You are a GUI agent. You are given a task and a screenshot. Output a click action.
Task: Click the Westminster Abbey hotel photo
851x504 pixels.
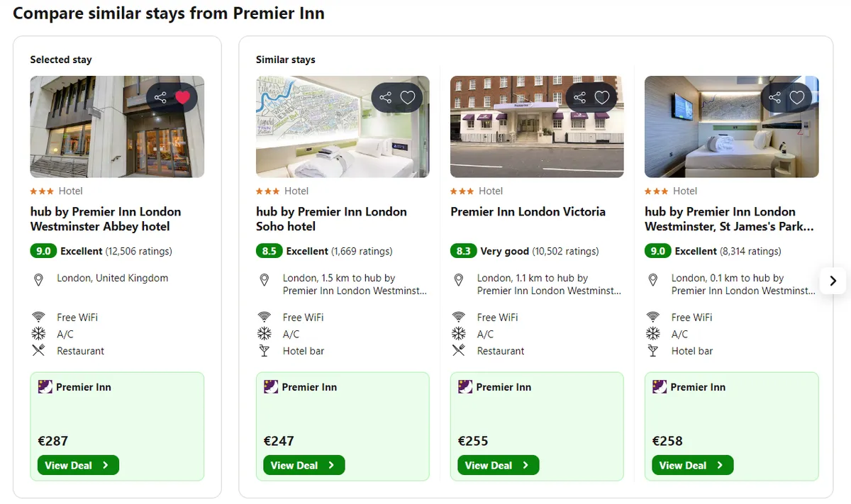pyautogui.click(x=117, y=127)
